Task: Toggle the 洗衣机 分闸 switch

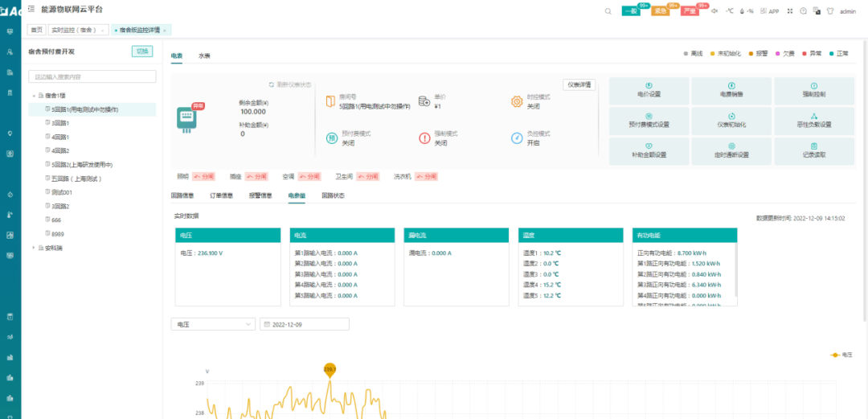Action: click(426, 176)
